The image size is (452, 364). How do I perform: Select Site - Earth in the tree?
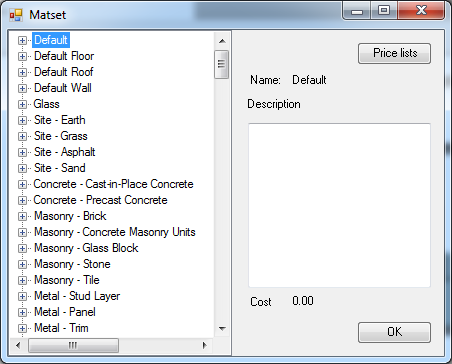pos(60,120)
